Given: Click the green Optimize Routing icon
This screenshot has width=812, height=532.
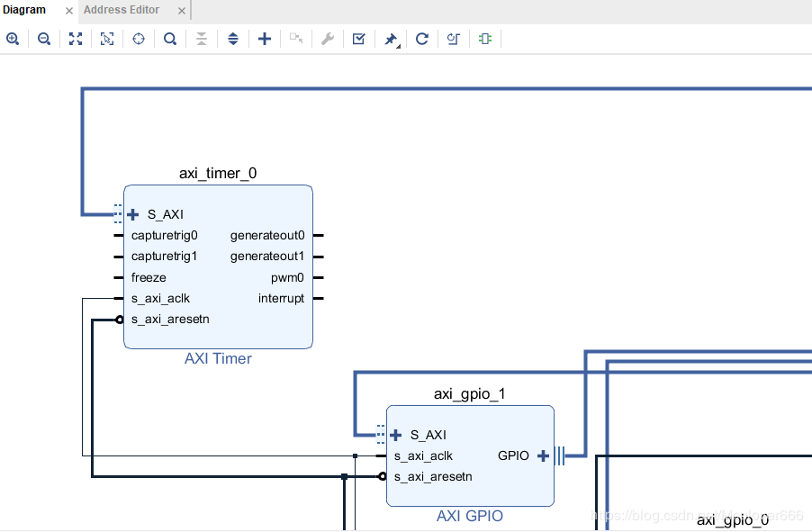Looking at the screenshot, I should (x=485, y=39).
